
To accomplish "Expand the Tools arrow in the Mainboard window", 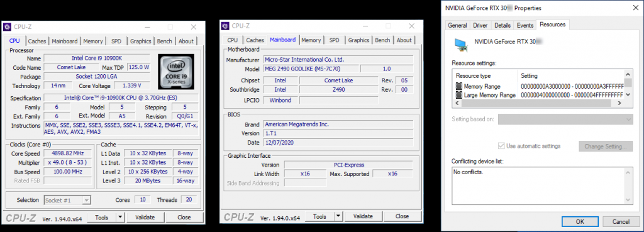I will point(338,216).
